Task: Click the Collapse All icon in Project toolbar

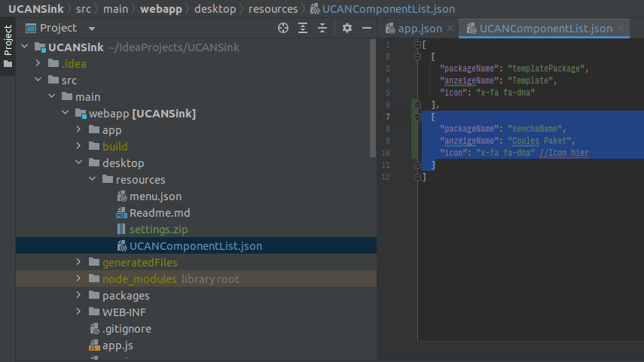Action: point(322,28)
